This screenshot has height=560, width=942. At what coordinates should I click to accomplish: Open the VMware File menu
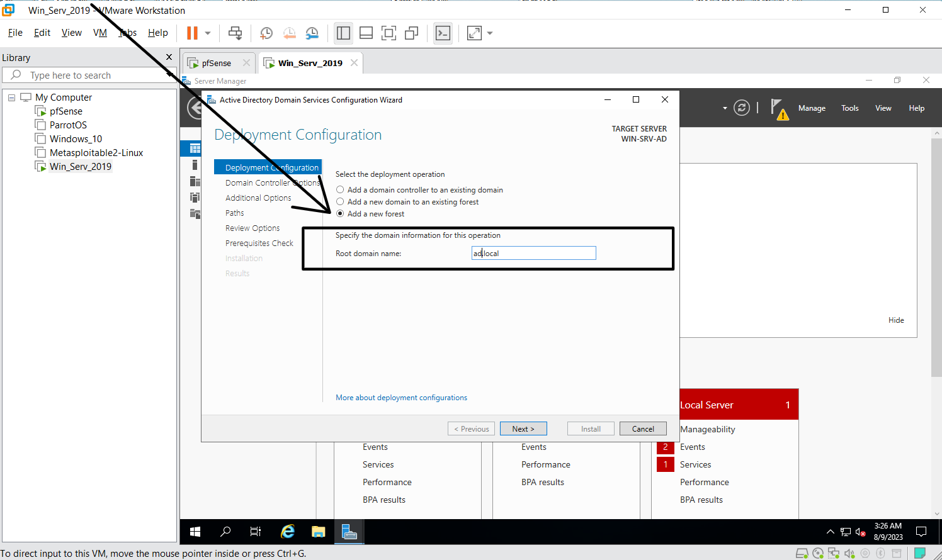click(x=15, y=33)
